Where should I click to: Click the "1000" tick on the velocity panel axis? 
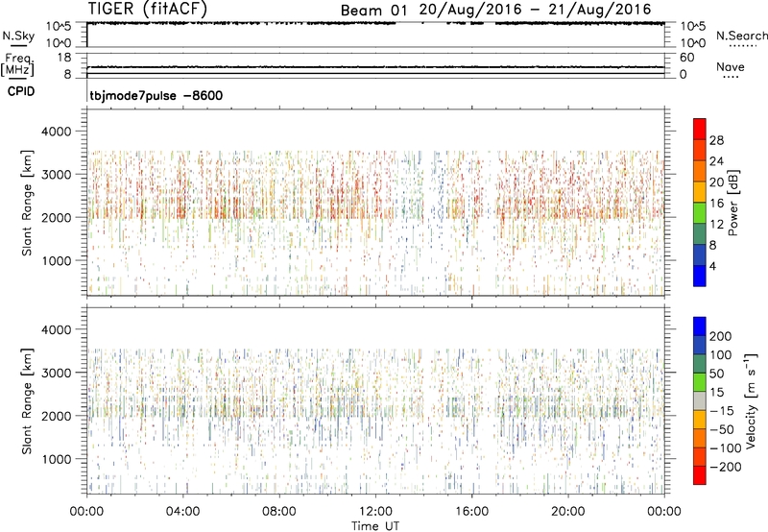click(x=57, y=459)
